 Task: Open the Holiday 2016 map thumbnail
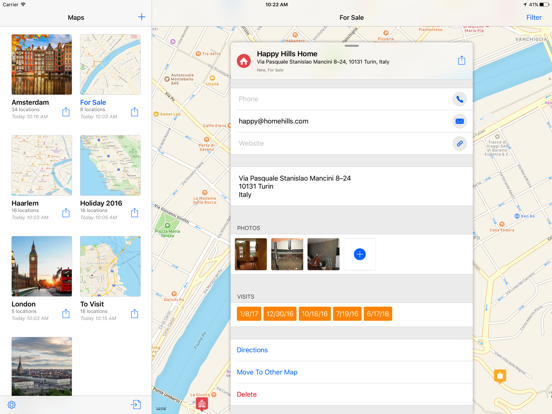click(x=110, y=165)
